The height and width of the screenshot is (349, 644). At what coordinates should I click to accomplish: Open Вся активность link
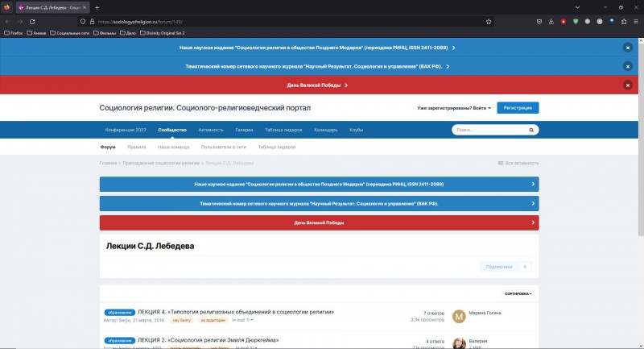518,163
